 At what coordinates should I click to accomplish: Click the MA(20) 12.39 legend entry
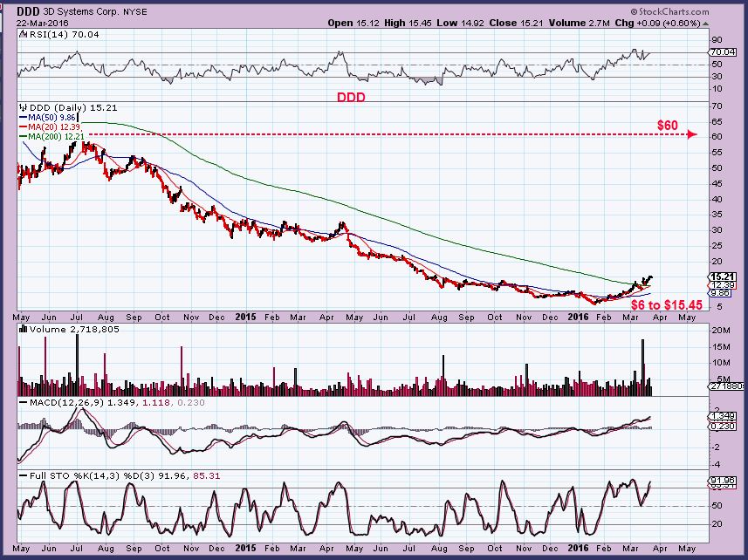tap(51, 126)
